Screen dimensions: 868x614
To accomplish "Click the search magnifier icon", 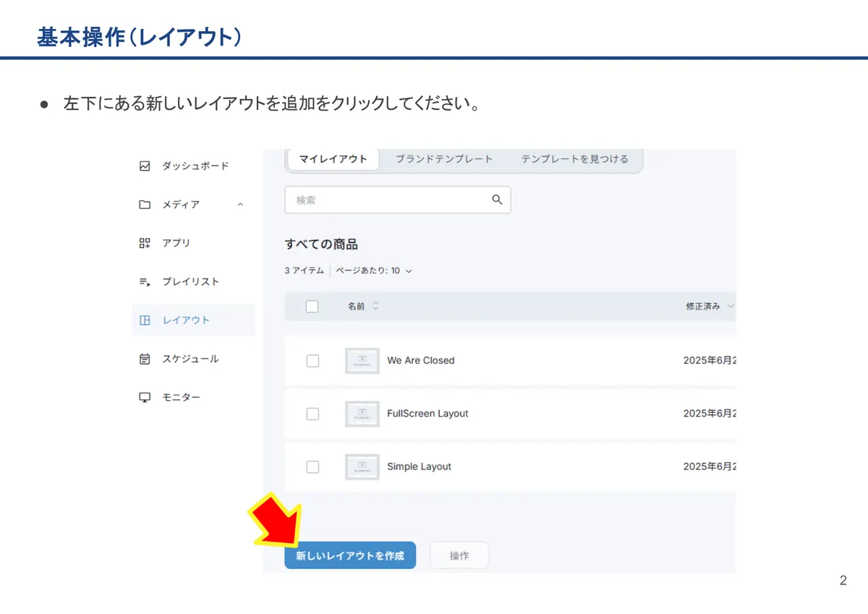I will (497, 200).
